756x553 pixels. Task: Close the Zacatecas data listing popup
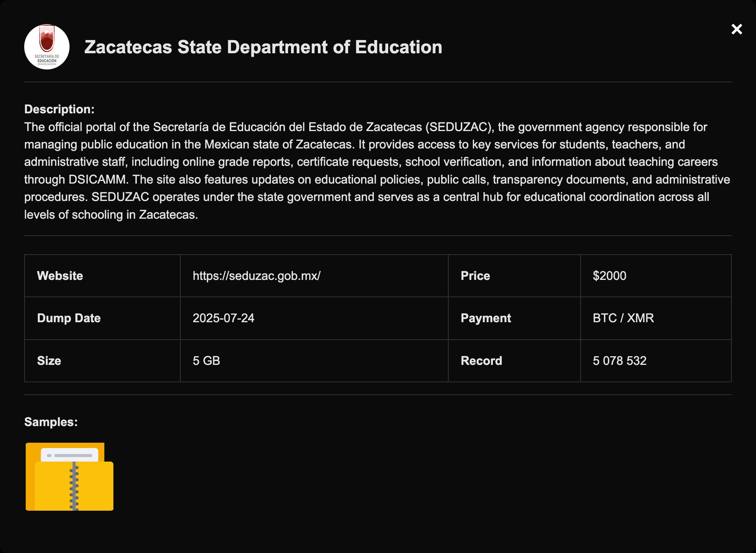coord(736,29)
